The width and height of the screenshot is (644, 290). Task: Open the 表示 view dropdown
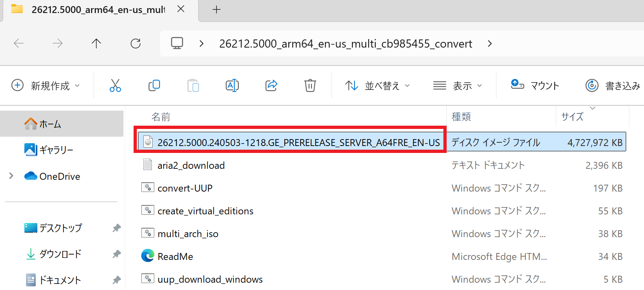(x=458, y=85)
